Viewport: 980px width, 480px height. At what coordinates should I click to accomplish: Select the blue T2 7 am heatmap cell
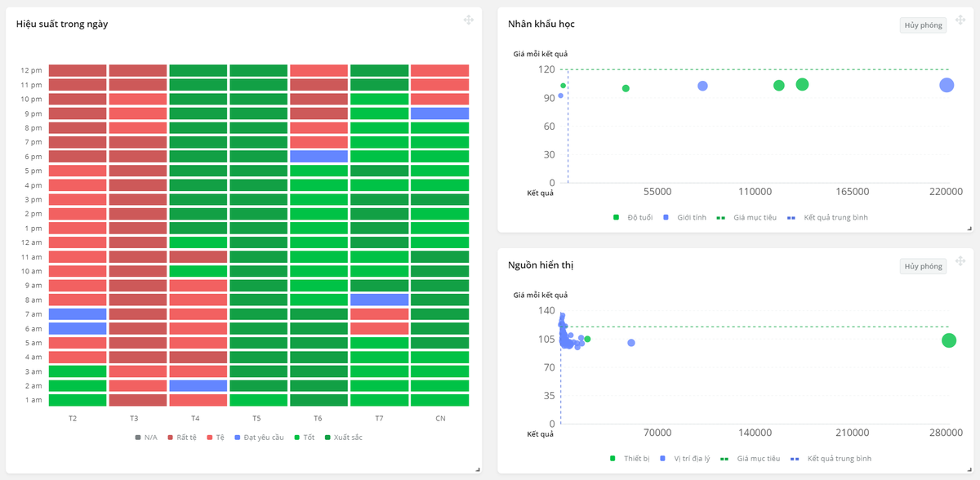pos(78,314)
